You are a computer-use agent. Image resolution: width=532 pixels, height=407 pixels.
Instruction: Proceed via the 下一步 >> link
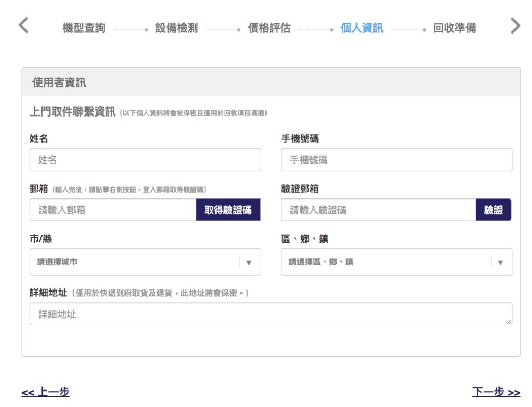[x=496, y=393]
